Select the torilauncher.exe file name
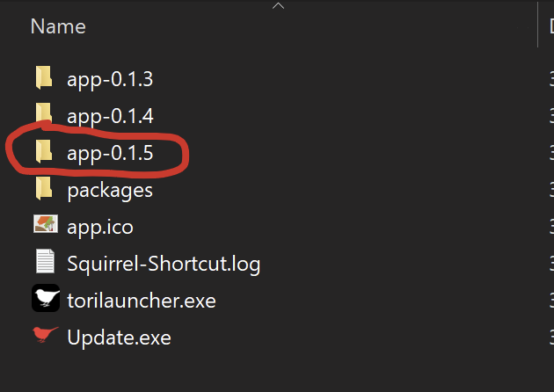The image size is (554, 392). pos(142,301)
